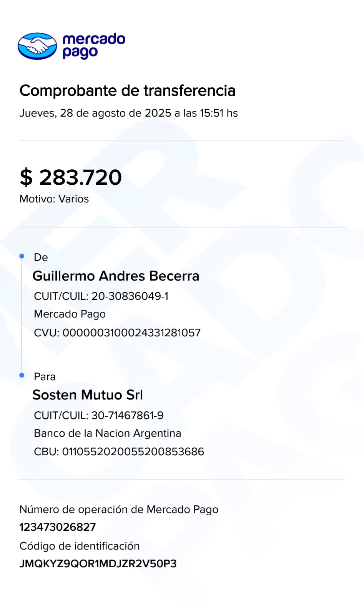Viewport: 364px width, 605px height.
Task: Click the sender CUIT/CUIL 20-30836049-1
Action: click(101, 296)
